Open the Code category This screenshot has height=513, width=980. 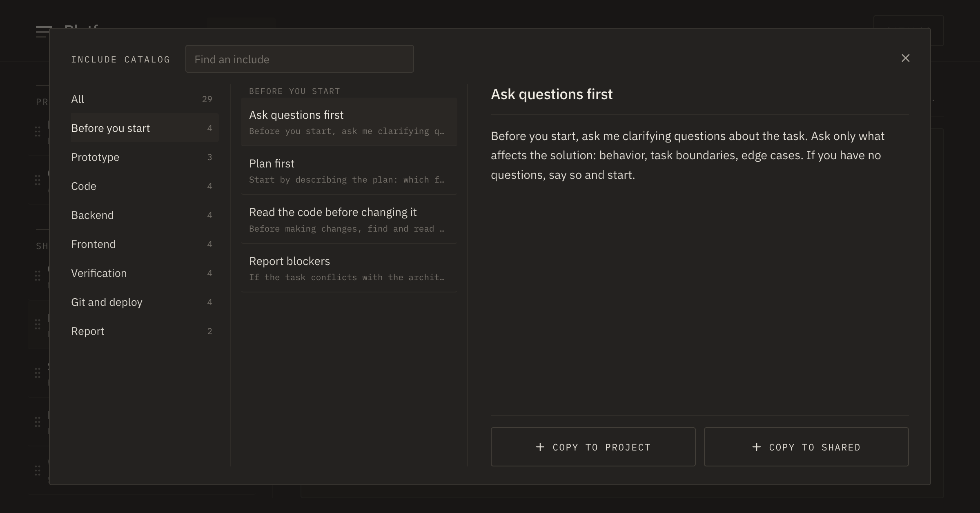pos(145,186)
